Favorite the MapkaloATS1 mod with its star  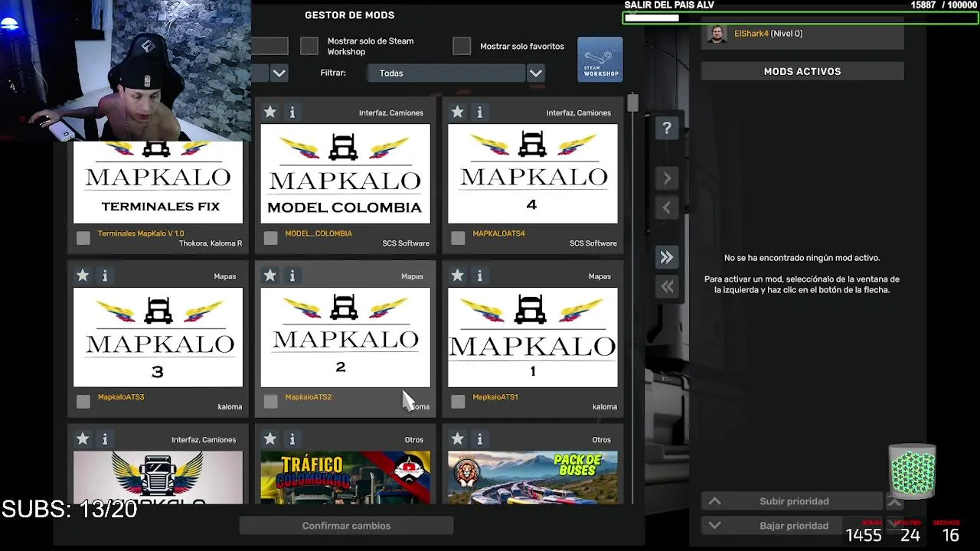click(x=458, y=275)
